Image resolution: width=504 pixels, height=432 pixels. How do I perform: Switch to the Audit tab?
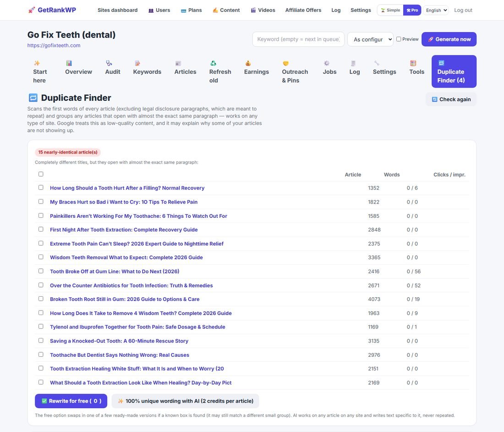tap(113, 67)
